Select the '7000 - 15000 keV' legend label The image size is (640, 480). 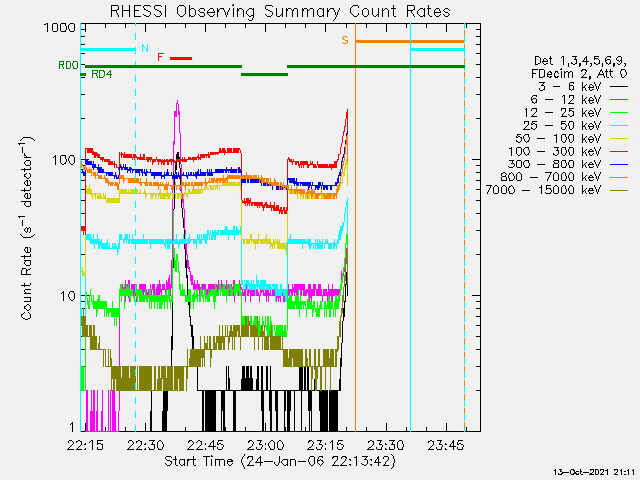[x=544, y=190]
